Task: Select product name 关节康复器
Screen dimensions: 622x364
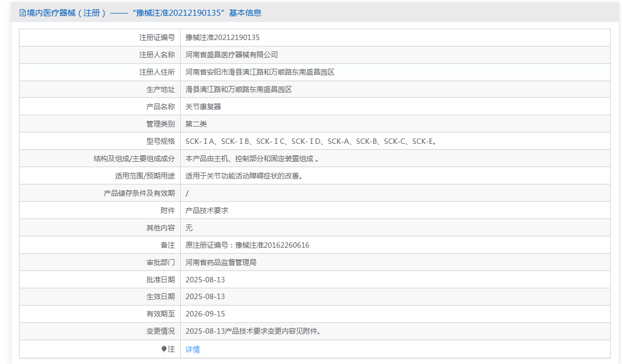Action: pos(203,107)
